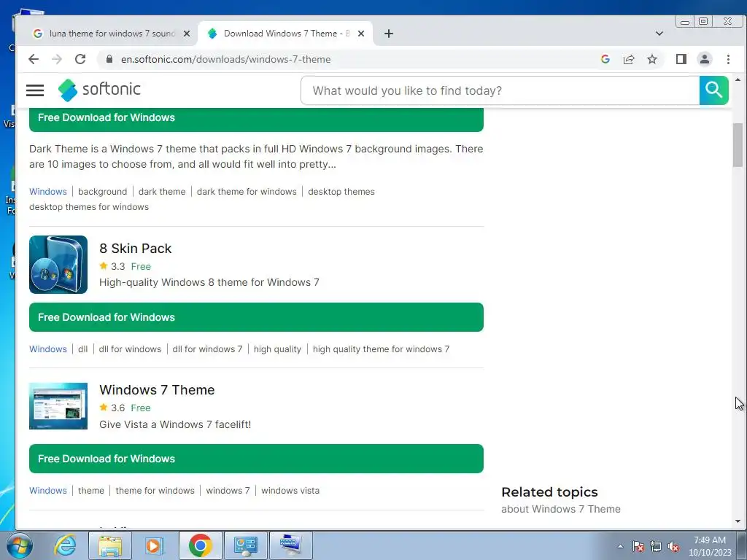Click the Chrome taskbar icon

tap(200, 545)
